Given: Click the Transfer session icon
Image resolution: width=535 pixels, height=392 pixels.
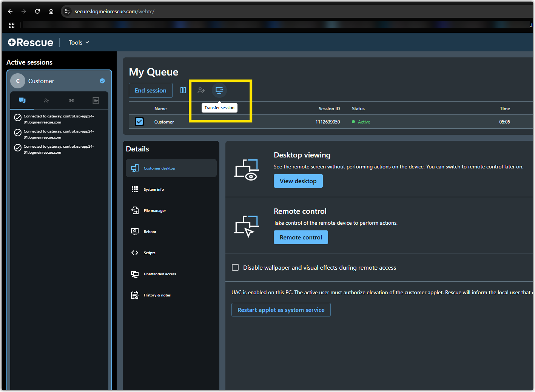Looking at the screenshot, I should coord(219,90).
